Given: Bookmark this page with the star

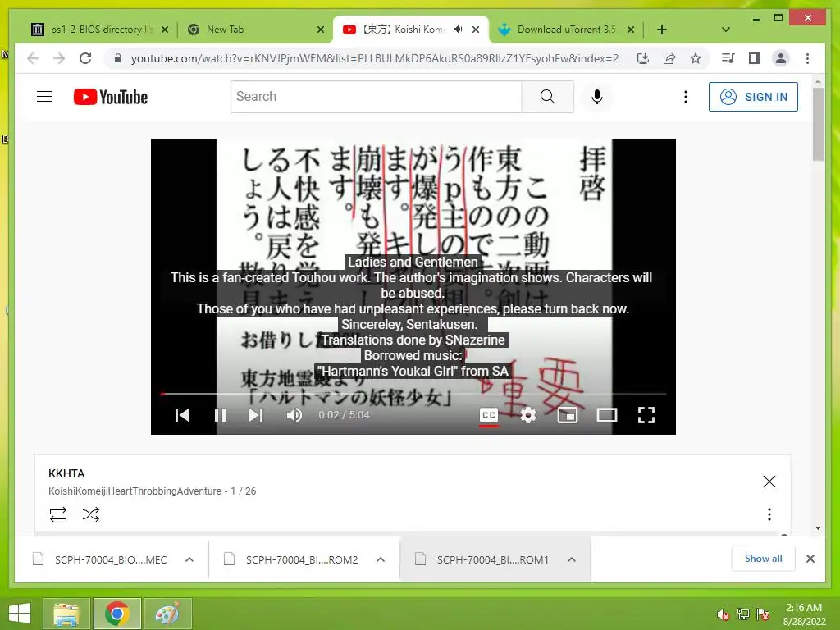Looking at the screenshot, I should 696,58.
